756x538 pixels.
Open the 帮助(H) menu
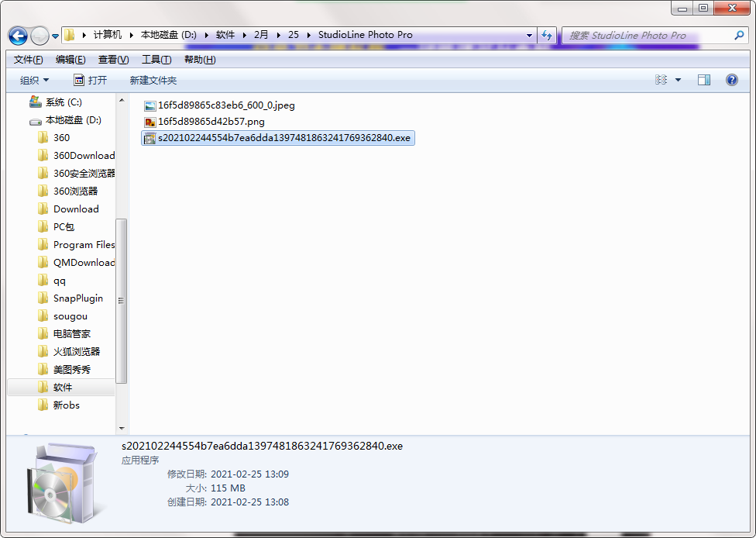pyautogui.click(x=200, y=60)
